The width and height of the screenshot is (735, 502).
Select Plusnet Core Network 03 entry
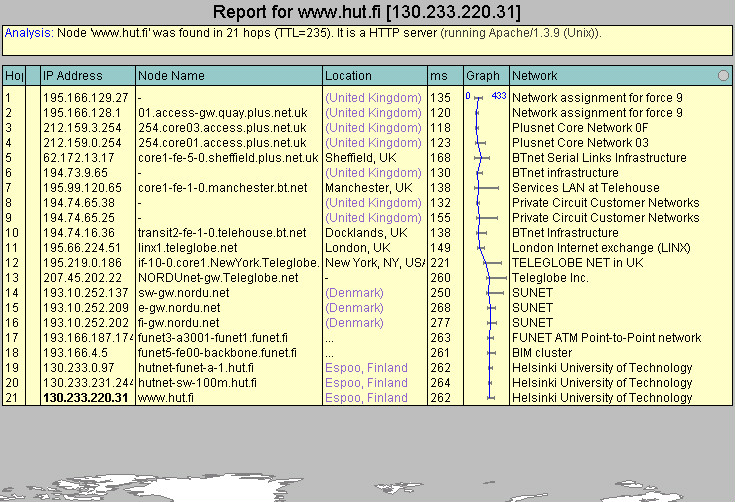click(580, 142)
